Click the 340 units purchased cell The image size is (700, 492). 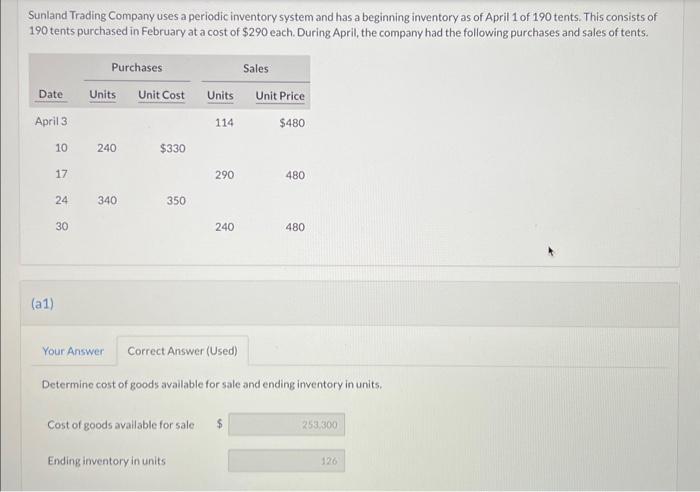[x=108, y=200]
